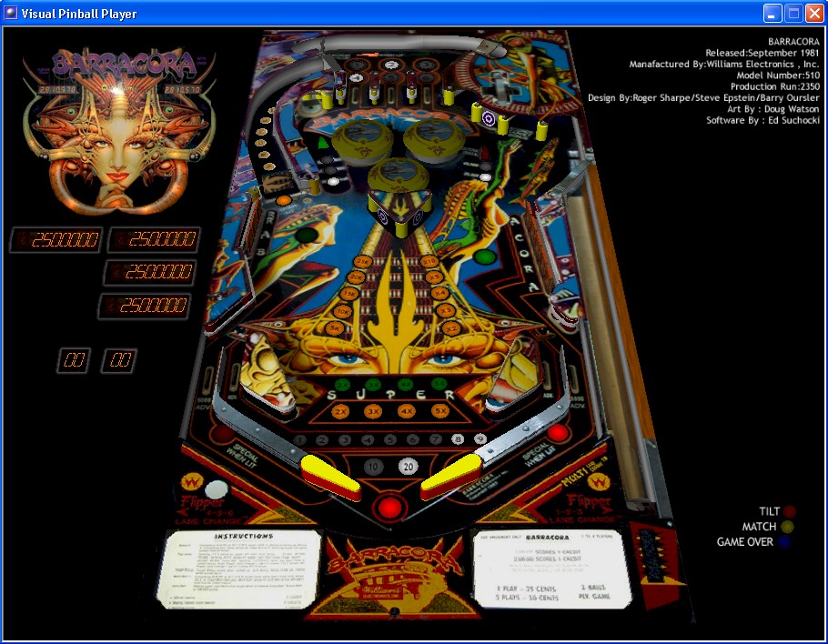Select the 25K bonus insert
828x644 pixels.
(x=363, y=262)
